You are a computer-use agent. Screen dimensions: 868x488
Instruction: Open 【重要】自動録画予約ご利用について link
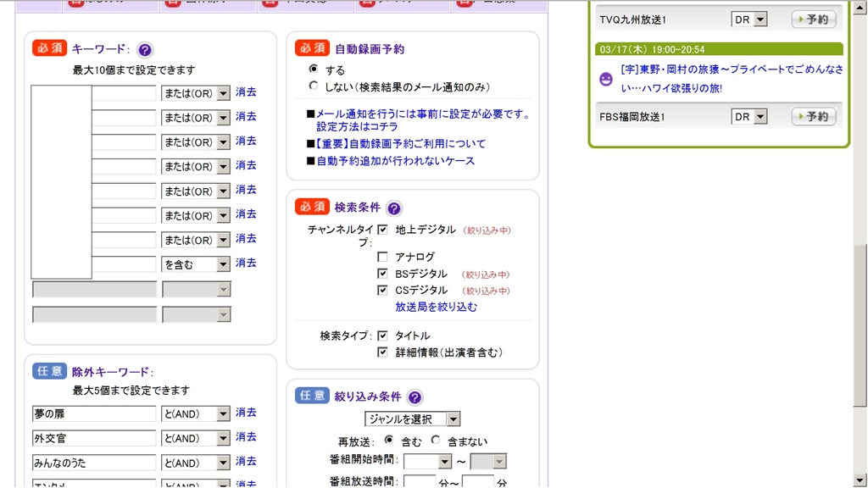401,144
